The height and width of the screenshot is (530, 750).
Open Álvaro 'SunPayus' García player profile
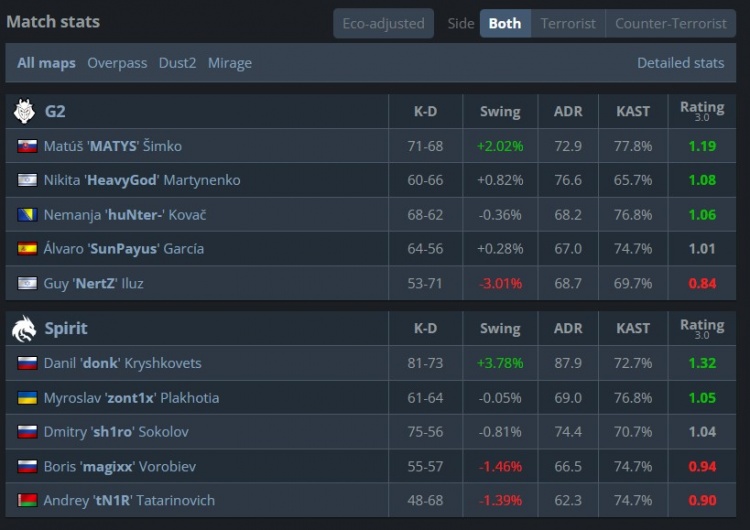pos(124,249)
